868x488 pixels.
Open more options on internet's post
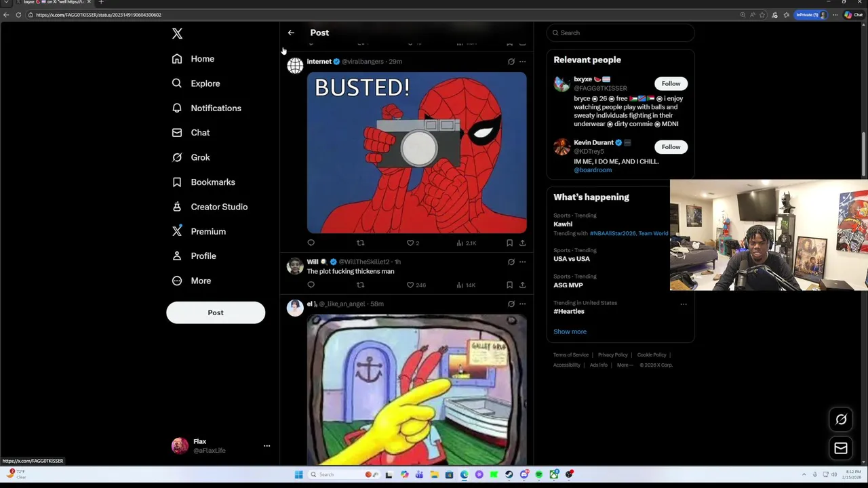pyautogui.click(x=522, y=62)
